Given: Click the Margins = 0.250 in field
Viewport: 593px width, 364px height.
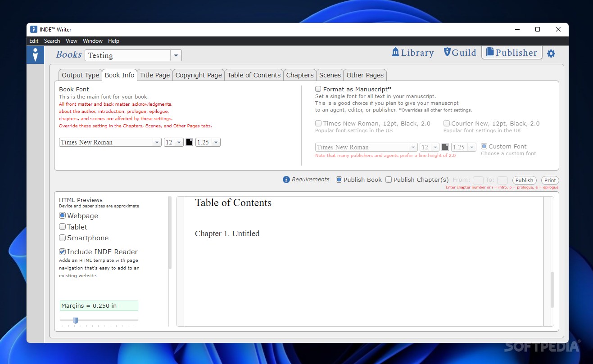Looking at the screenshot, I should [99, 306].
